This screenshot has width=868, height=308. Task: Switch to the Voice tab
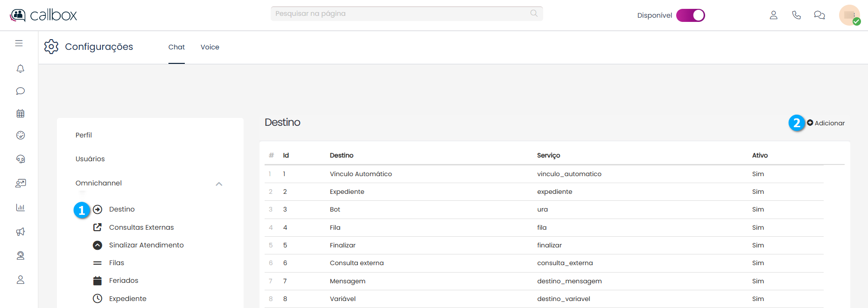(x=210, y=47)
